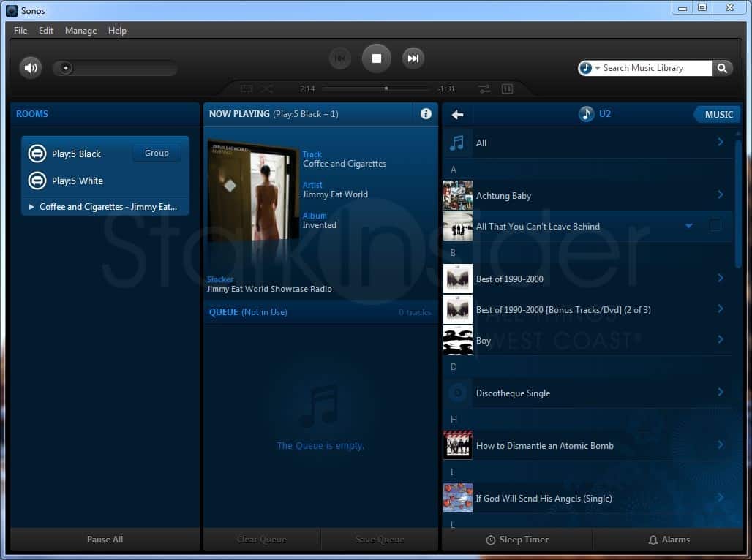This screenshot has height=560, width=752.
Task: Open the Help menu
Action: pyautogui.click(x=117, y=31)
